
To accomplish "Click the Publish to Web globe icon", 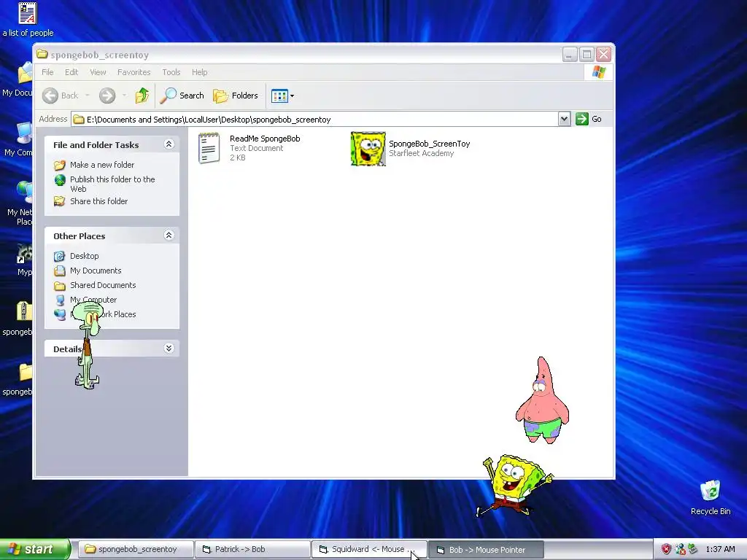I will (x=60, y=180).
